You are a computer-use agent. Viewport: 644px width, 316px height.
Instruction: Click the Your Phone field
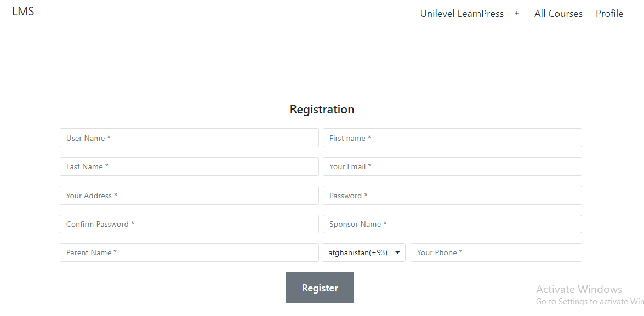(496, 252)
